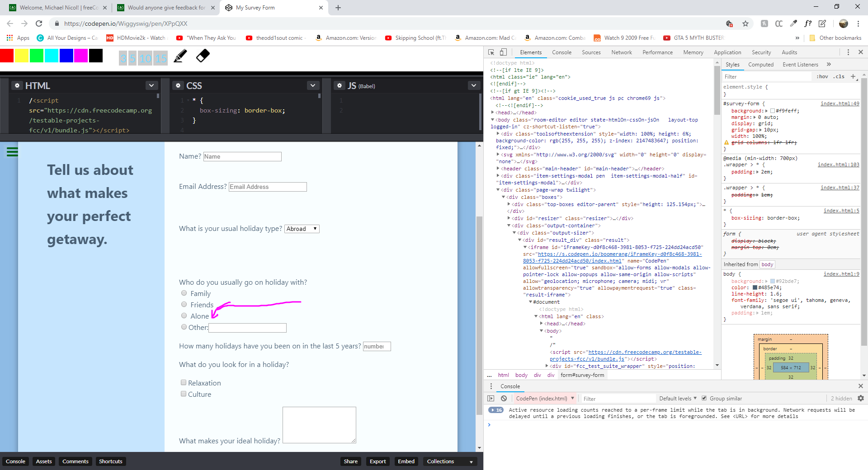The height and width of the screenshot is (470, 868).
Task: Expand the CSS editor dropdown arrow
Action: click(x=313, y=85)
